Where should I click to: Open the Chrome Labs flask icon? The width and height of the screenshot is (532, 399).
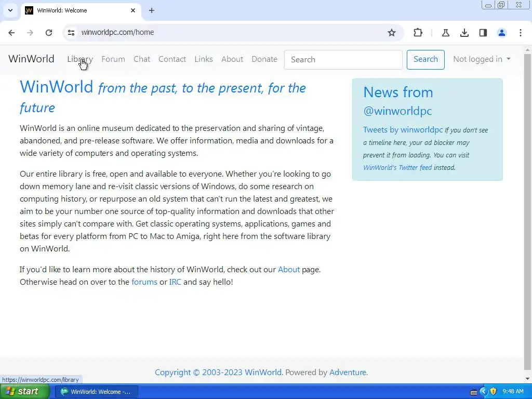coord(445,33)
